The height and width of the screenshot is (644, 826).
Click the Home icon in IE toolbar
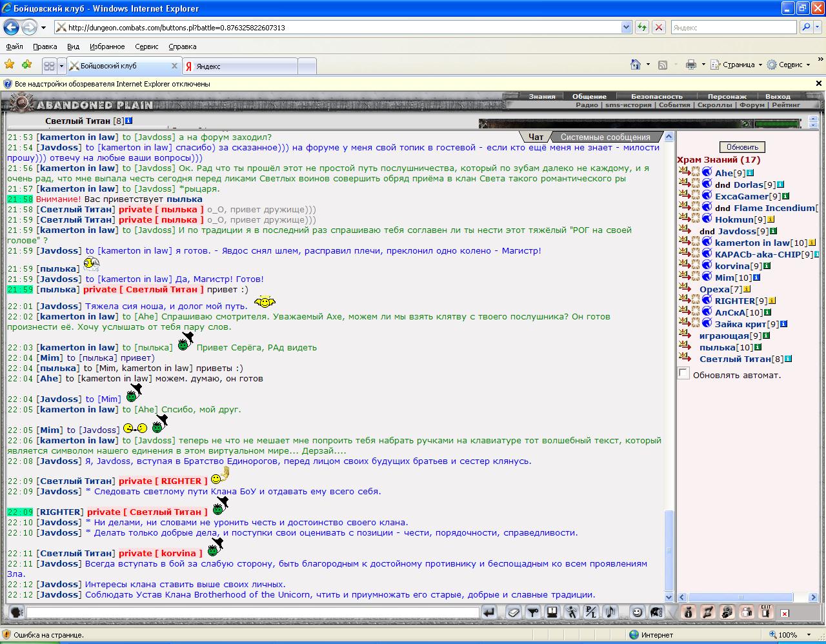[x=636, y=65]
